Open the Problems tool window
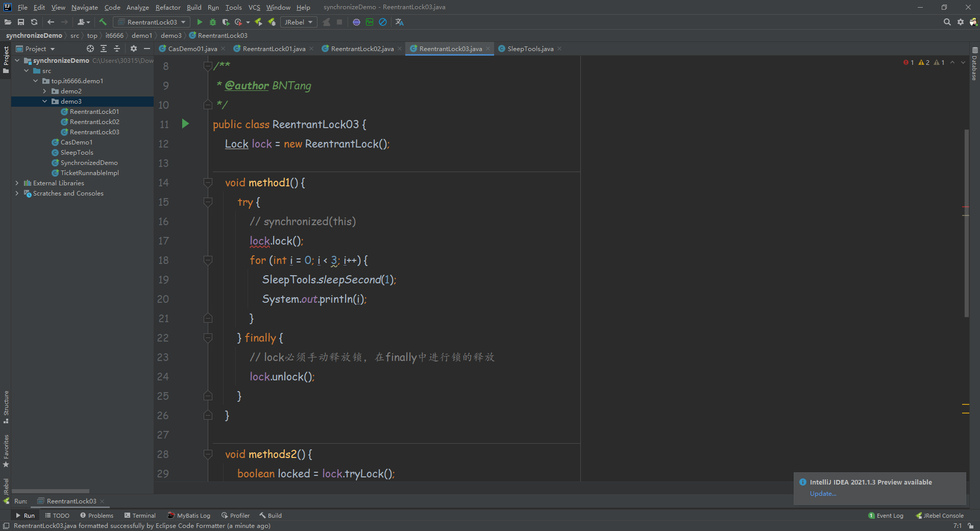This screenshot has width=980, height=531. 96,515
